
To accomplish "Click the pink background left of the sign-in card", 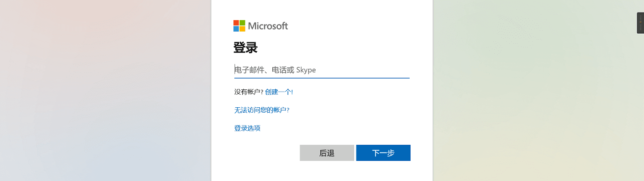I will tap(105, 89).
